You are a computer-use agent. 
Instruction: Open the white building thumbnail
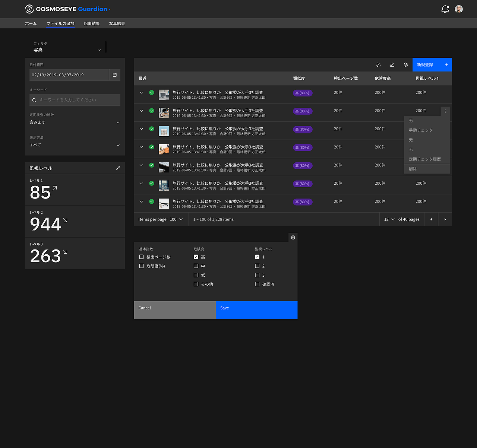(x=164, y=131)
